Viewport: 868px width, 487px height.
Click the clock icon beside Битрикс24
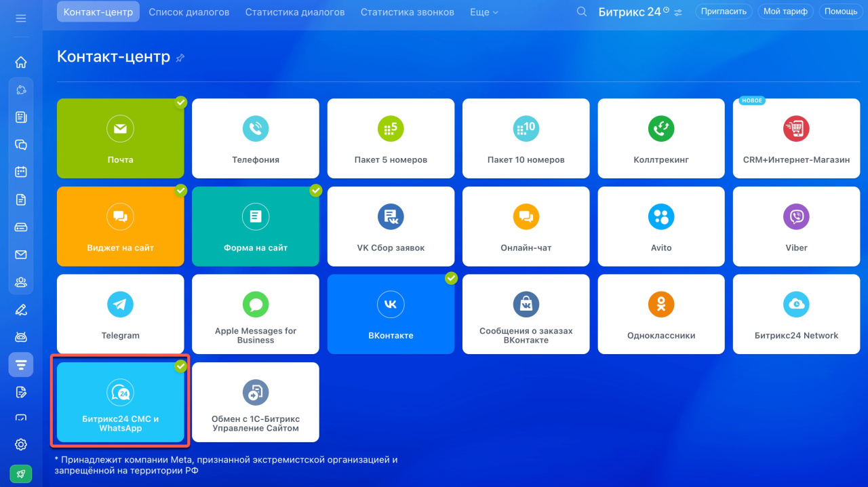click(666, 9)
